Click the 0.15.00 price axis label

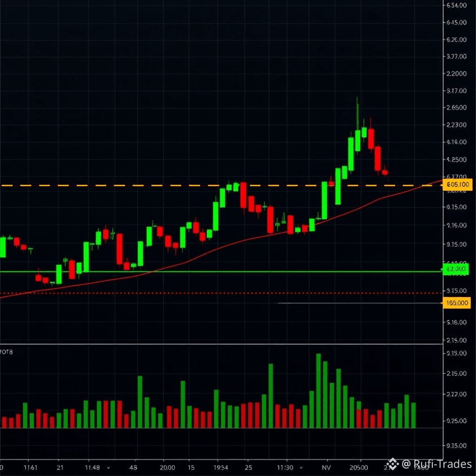[456, 207]
